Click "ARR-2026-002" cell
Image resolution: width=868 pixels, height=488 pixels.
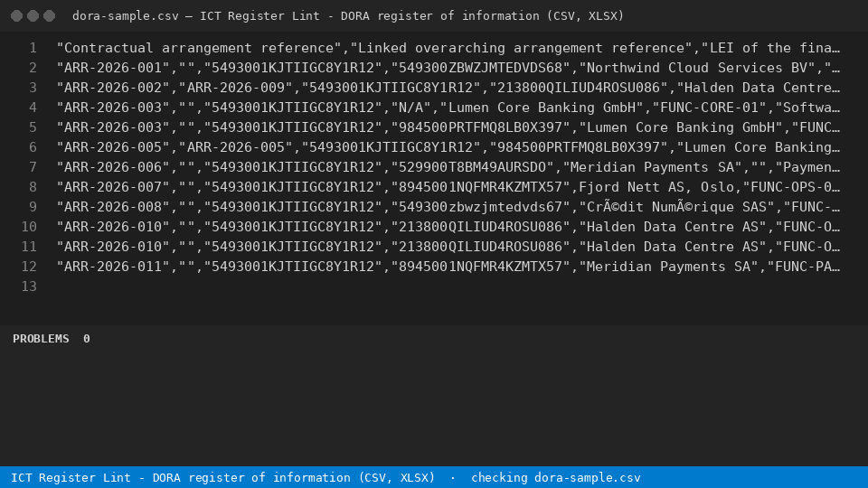click(113, 88)
